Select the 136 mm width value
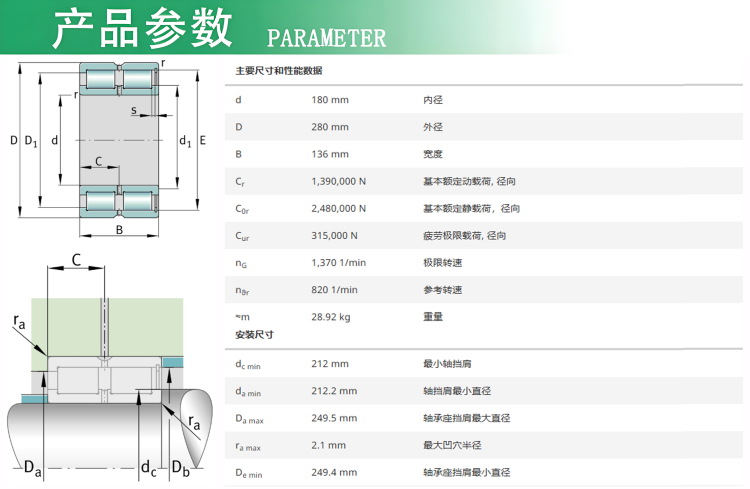750x489 pixels. (330, 154)
